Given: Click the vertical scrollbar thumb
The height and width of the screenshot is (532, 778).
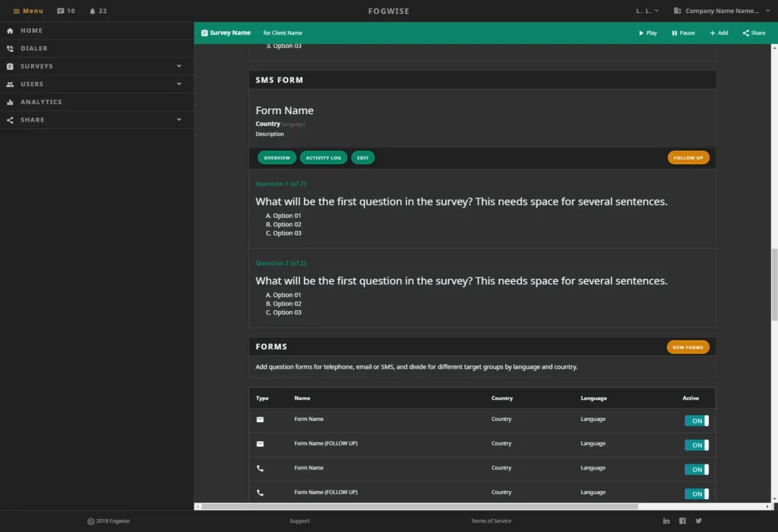Looking at the screenshot, I should (x=774, y=284).
